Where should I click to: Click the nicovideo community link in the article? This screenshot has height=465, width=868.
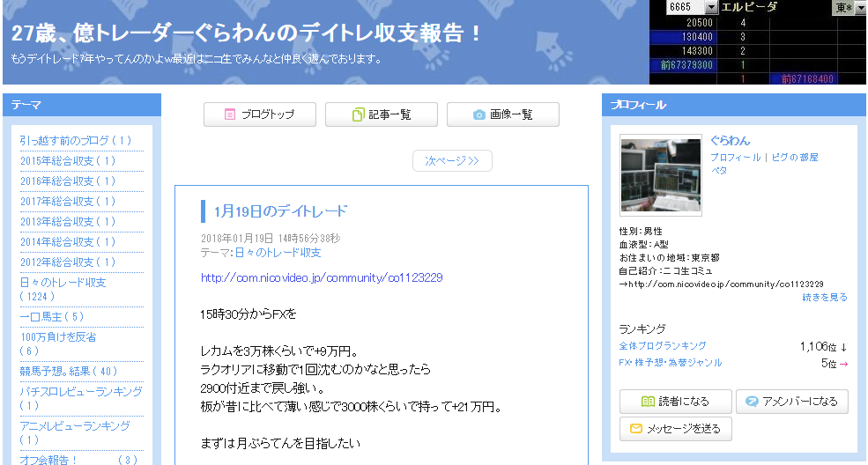(x=322, y=277)
